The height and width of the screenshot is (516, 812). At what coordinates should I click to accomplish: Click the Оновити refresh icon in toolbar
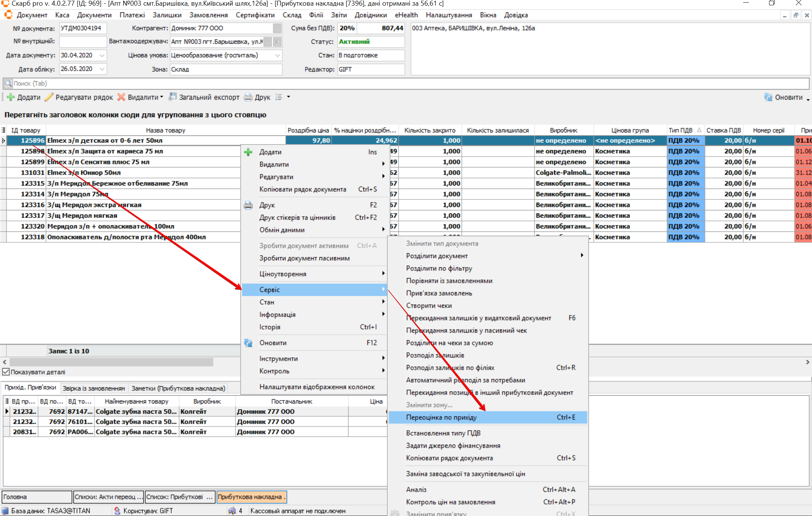pyautogui.click(x=768, y=97)
